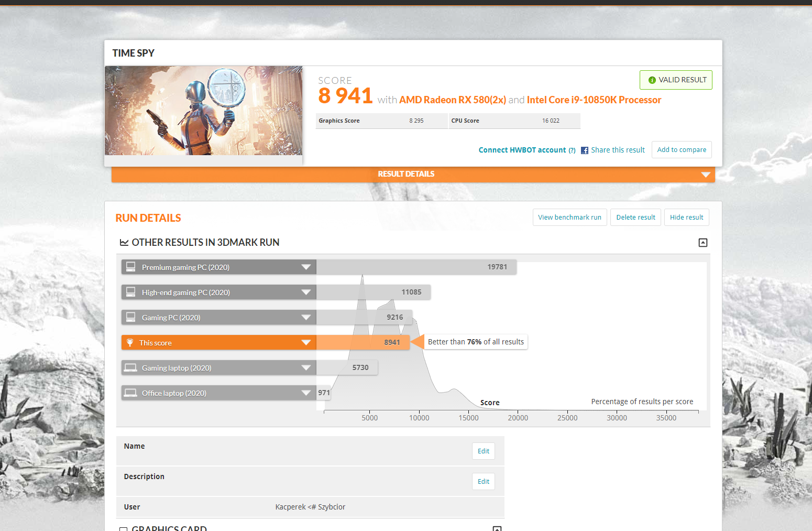Open Connect HWBOT account link
The height and width of the screenshot is (531, 812).
522,150
